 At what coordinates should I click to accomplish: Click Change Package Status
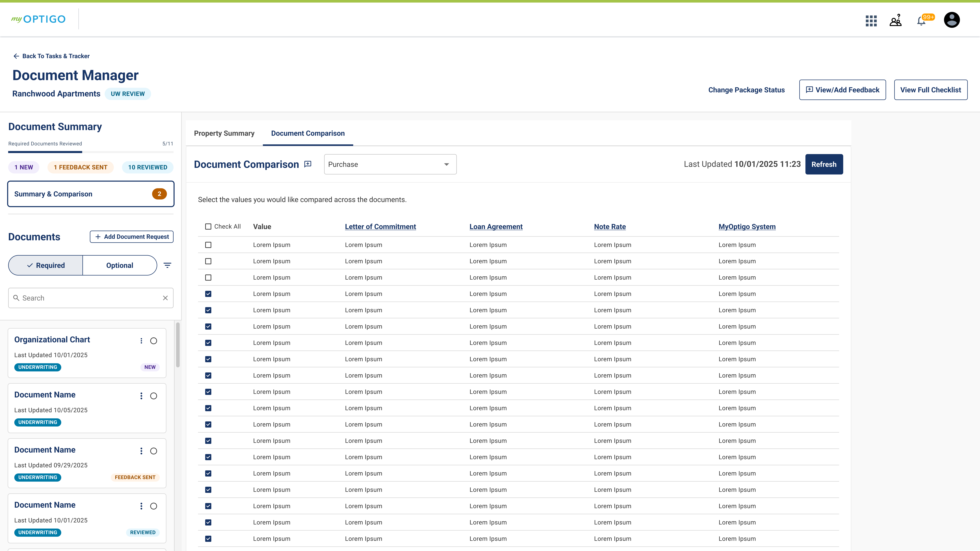[x=746, y=90]
